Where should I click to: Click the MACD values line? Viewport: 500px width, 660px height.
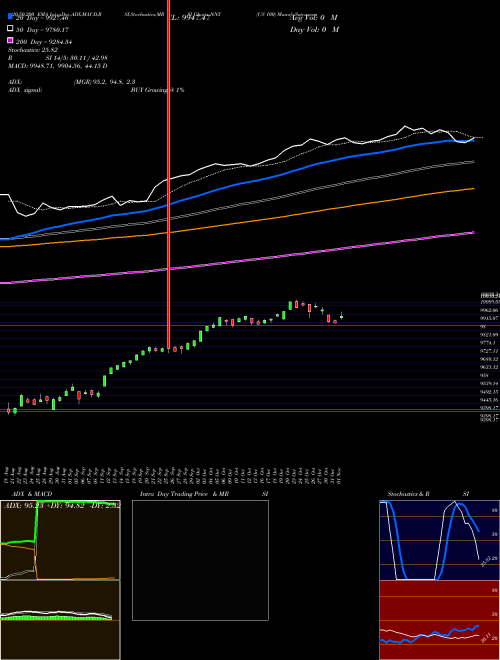[57, 66]
